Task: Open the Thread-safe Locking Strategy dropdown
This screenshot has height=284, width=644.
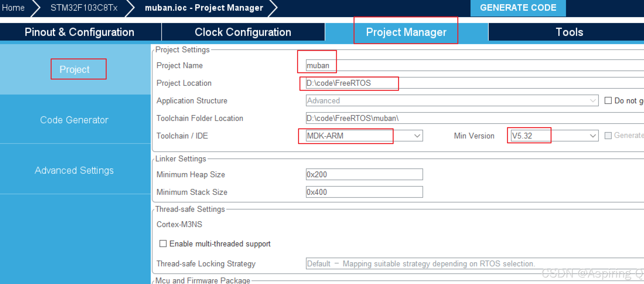Action: [475, 264]
